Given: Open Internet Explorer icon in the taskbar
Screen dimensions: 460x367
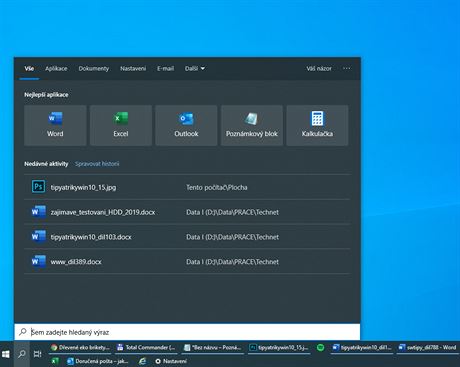Looking at the screenshot, I should [x=142, y=361].
